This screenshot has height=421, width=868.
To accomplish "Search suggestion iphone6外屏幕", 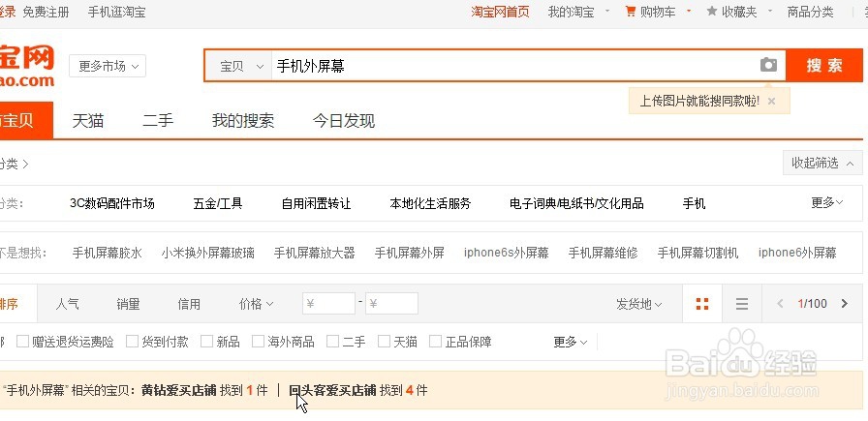I will 797,253.
